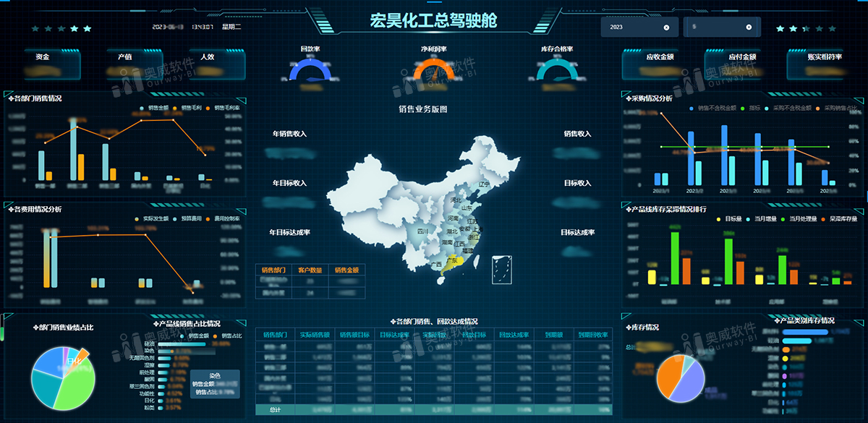
Task: Click 各部门销售、回款达成情况 table title
Action: pos(433,321)
